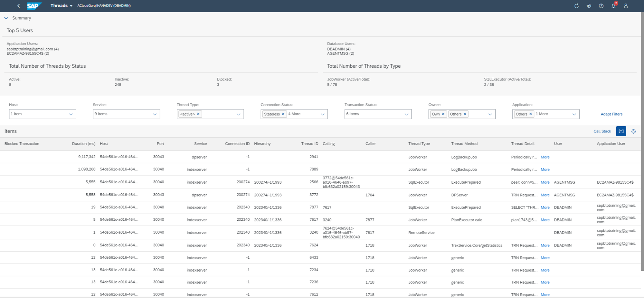Remove the Own token from Owner

coord(443,114)
